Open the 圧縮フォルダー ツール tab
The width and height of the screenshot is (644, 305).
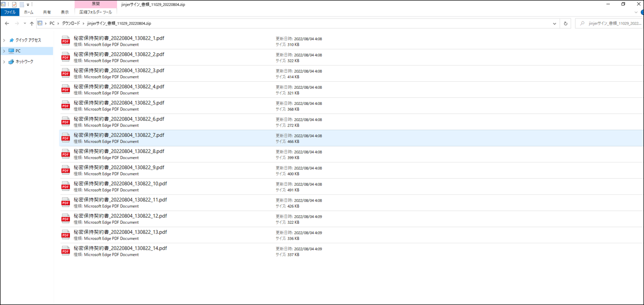click(x=95, y=12)
